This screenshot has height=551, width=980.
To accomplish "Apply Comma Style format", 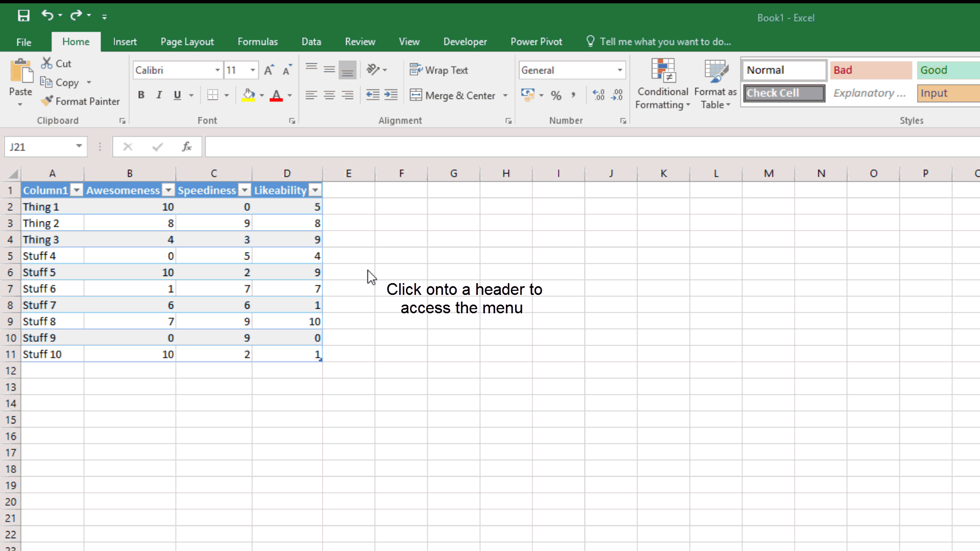I will (573, 95).
